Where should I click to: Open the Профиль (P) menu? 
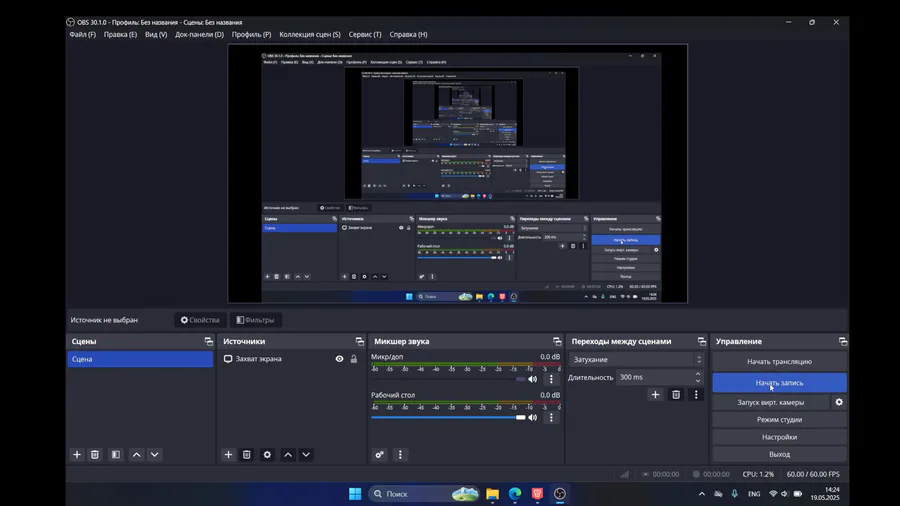[251, 34]
